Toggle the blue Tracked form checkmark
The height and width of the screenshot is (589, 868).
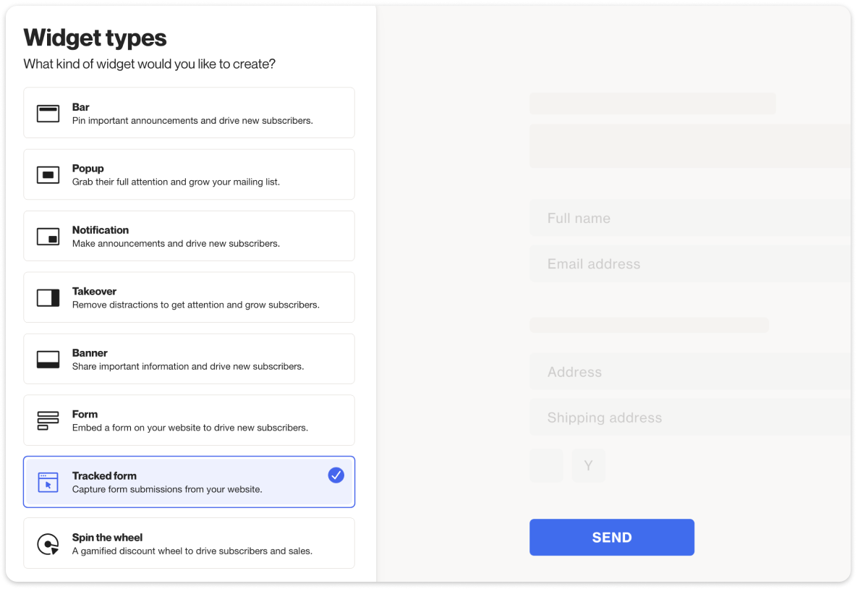pos(336,475)
